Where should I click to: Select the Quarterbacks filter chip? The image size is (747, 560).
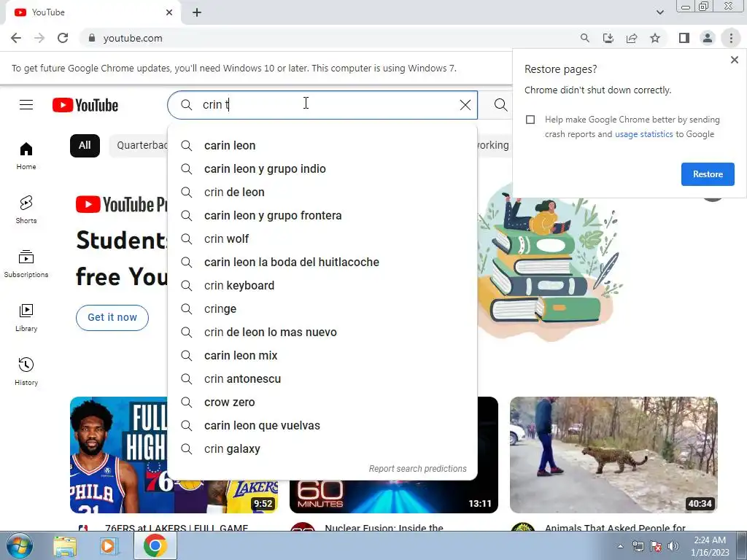point(139,146)
